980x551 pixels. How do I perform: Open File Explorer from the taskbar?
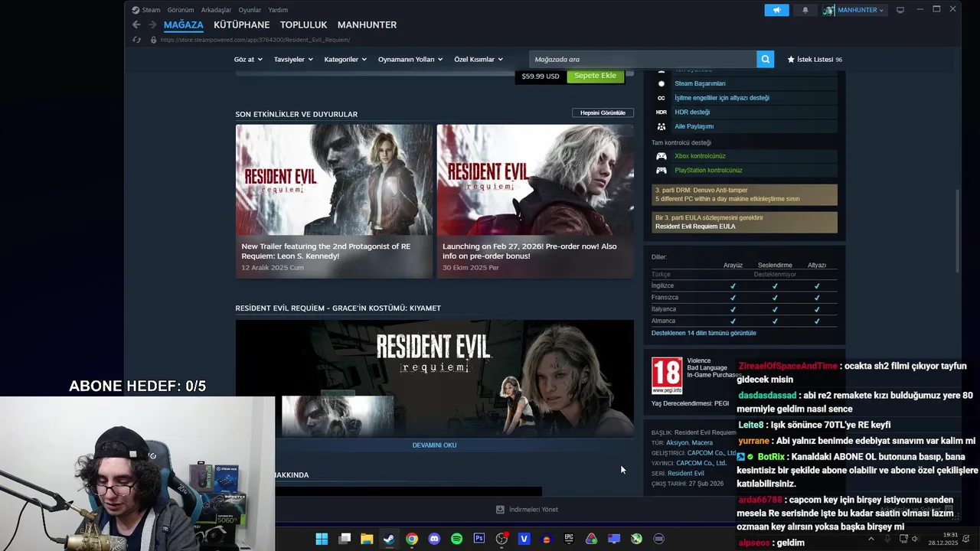(x=367, y=539)
